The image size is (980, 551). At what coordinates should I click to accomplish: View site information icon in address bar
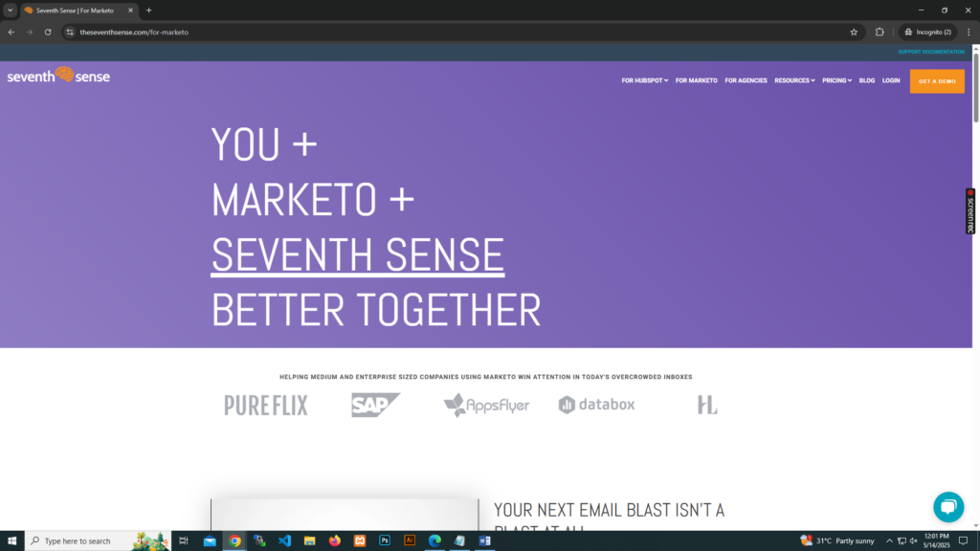click(x=70, y=32)
